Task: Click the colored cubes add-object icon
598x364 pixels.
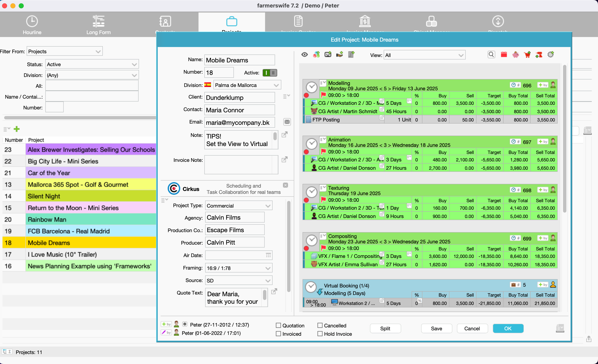Action: coord(316,55)
